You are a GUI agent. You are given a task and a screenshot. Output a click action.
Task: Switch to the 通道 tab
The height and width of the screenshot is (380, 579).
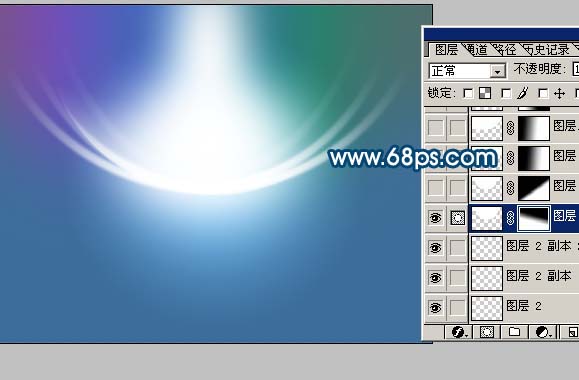tap(477, 49)
